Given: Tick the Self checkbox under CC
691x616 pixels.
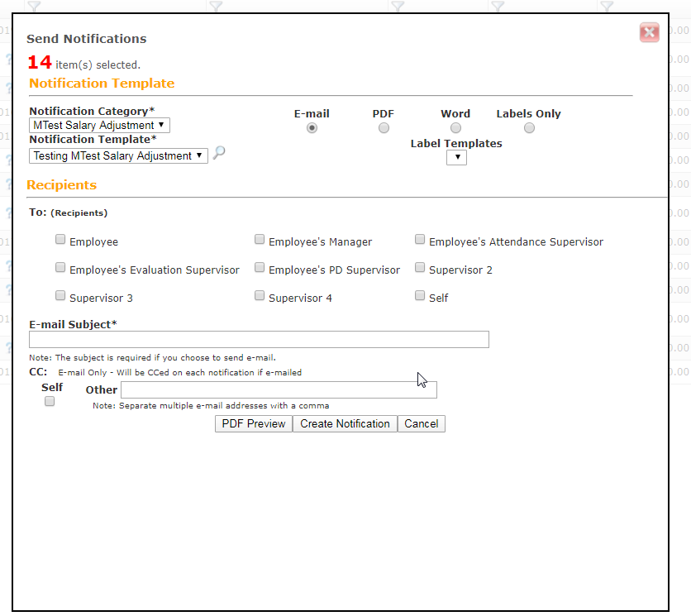Looking at the screenshot, I should tap(50, 401).
